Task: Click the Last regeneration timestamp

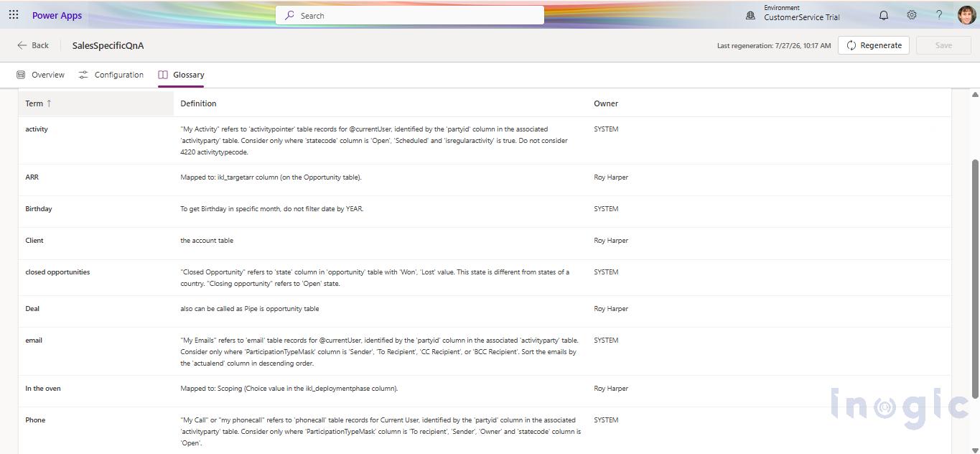Action: point(774,46)
